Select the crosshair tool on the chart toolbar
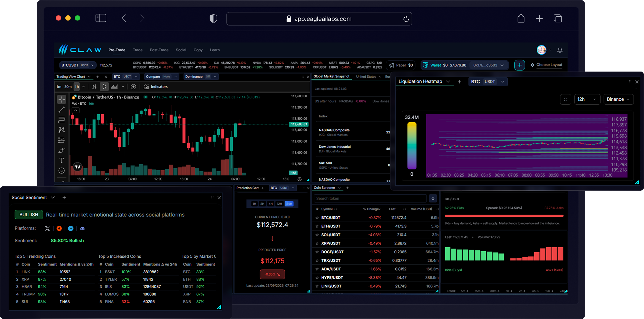 [62, 99]
